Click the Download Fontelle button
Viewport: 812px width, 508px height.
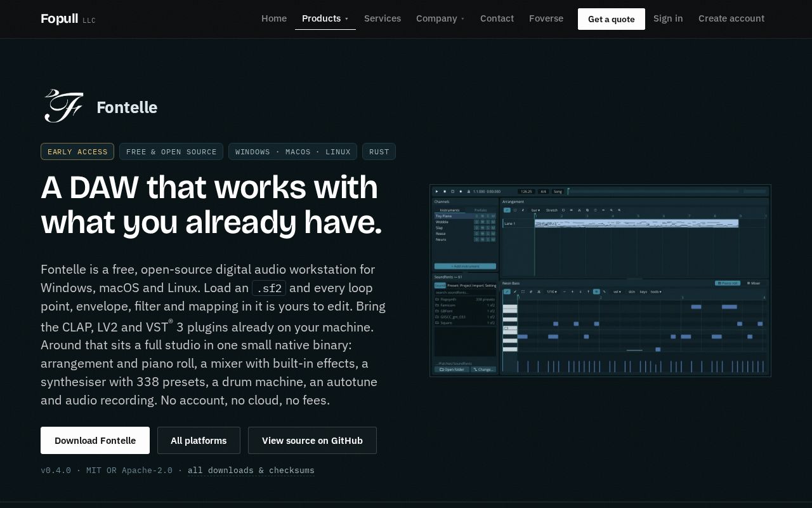click(x=95, y=441)
